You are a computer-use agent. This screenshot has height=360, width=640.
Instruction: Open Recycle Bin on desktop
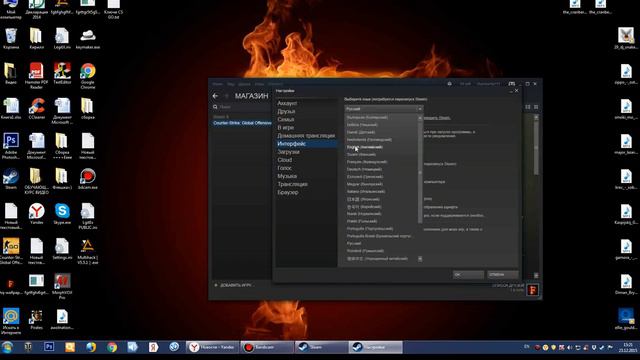click(x=11, y=39)
